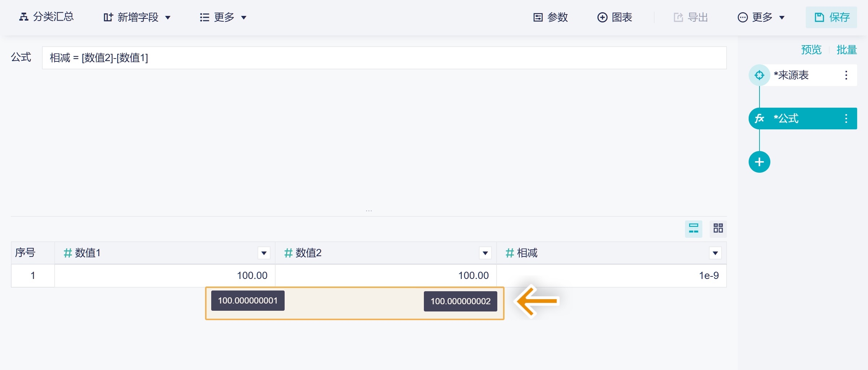Open the 图表 option
868x370 pixels.
click(614, 17)
